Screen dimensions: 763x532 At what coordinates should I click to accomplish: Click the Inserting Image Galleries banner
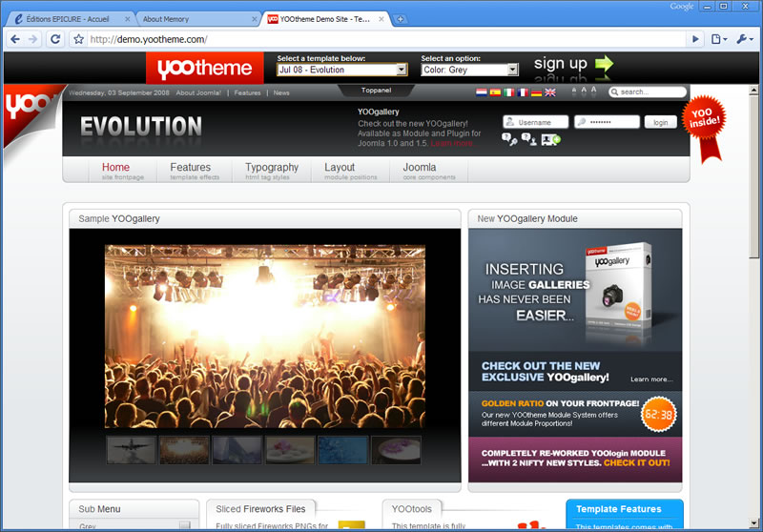click(x=575, y=291)
